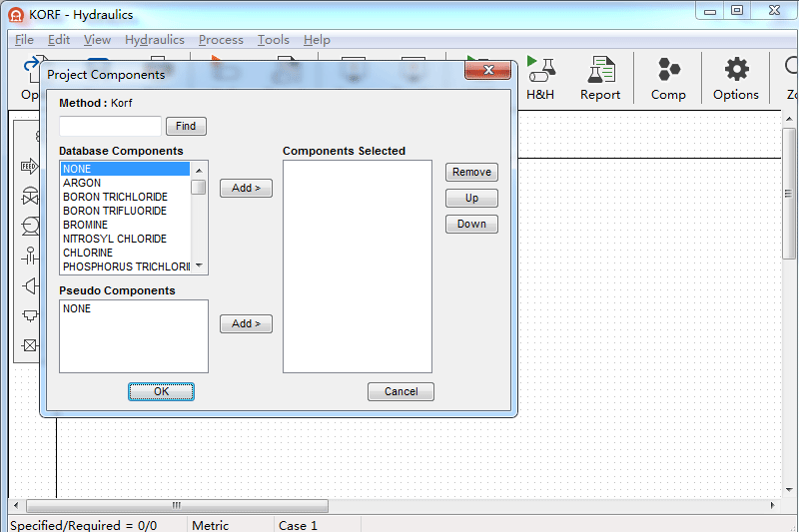This screenshot has height=532, width=799.
Task: Click the main canvas vertical scroll-down arrow
Action: (x=789, y=490)
